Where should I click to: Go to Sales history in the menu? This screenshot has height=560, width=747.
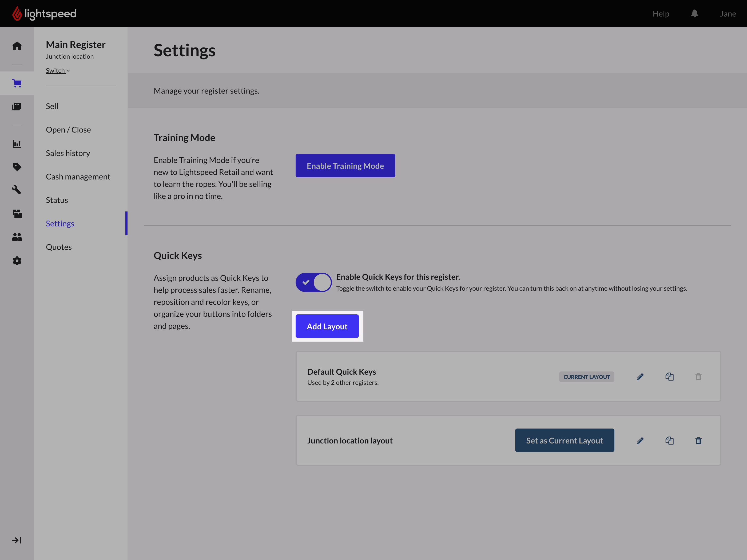[68, 153]
